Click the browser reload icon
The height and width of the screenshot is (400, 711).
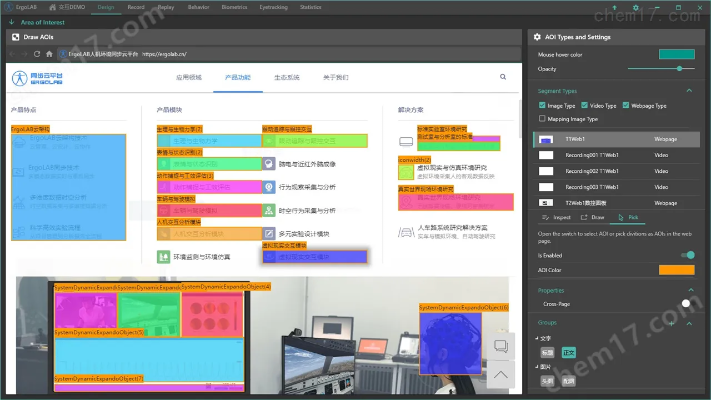[36, 53]
